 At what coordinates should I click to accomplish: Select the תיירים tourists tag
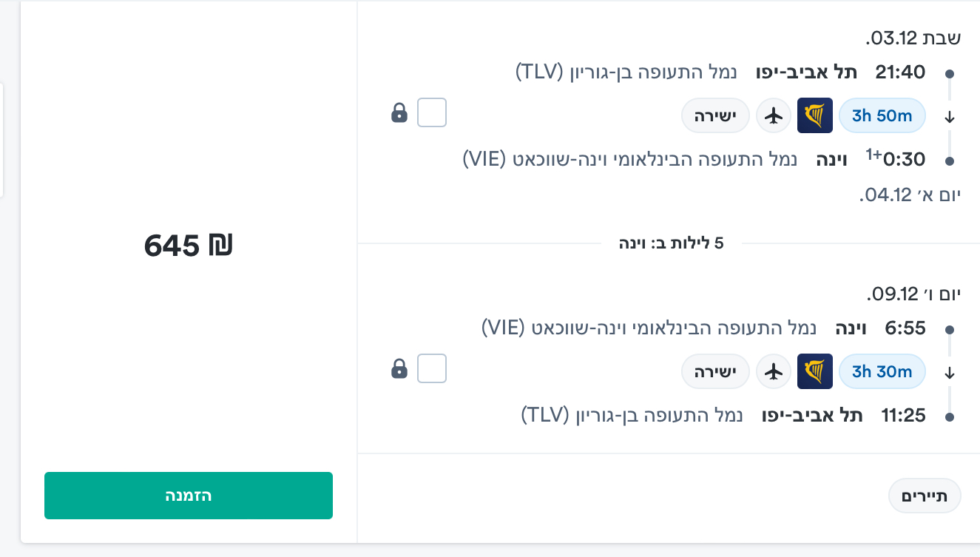click(925, 496)
